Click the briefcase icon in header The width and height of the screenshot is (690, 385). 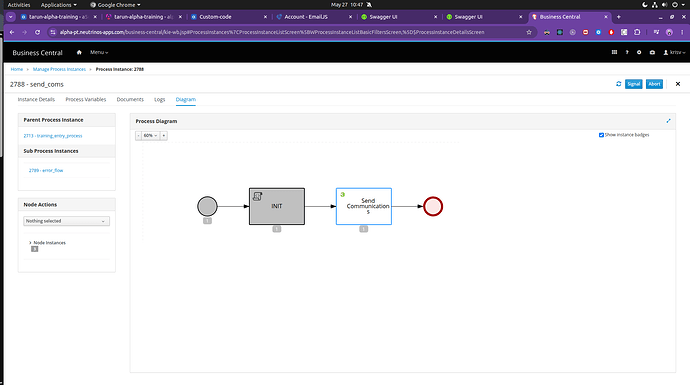pyautogui.click(x=652, y=52)
